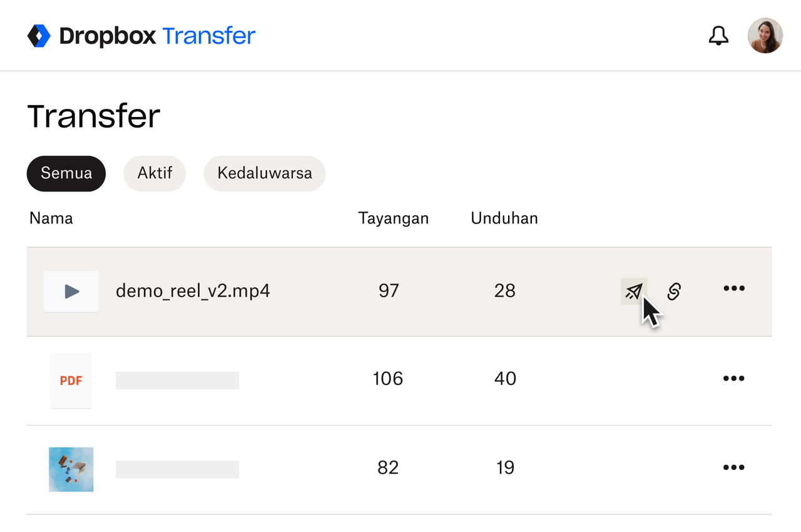The height and width of the screenshot is (532, 801).
Task: Click the Dropbox logo icon
Action: point(39,36)
